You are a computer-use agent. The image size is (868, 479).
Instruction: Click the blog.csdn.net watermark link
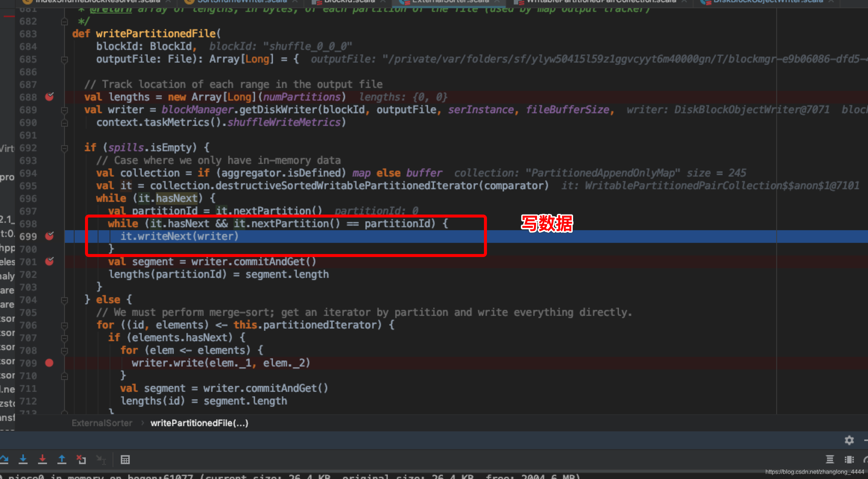click(x=814, y=472)
